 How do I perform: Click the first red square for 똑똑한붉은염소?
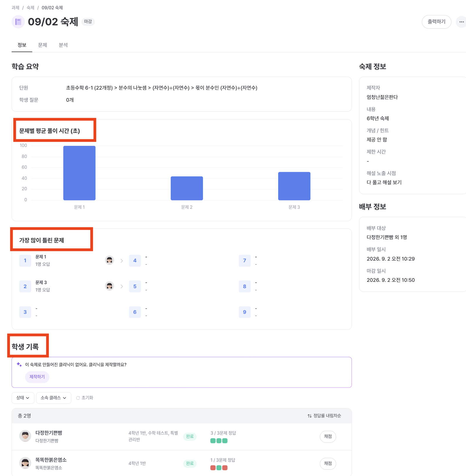pyautogui.click(x=213, y=468)
